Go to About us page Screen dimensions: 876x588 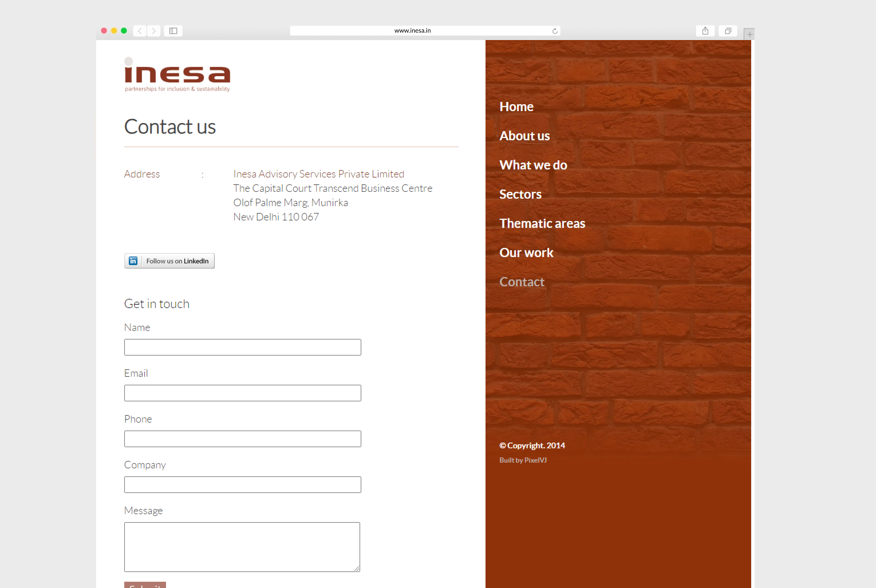click(x=524, y=136)
